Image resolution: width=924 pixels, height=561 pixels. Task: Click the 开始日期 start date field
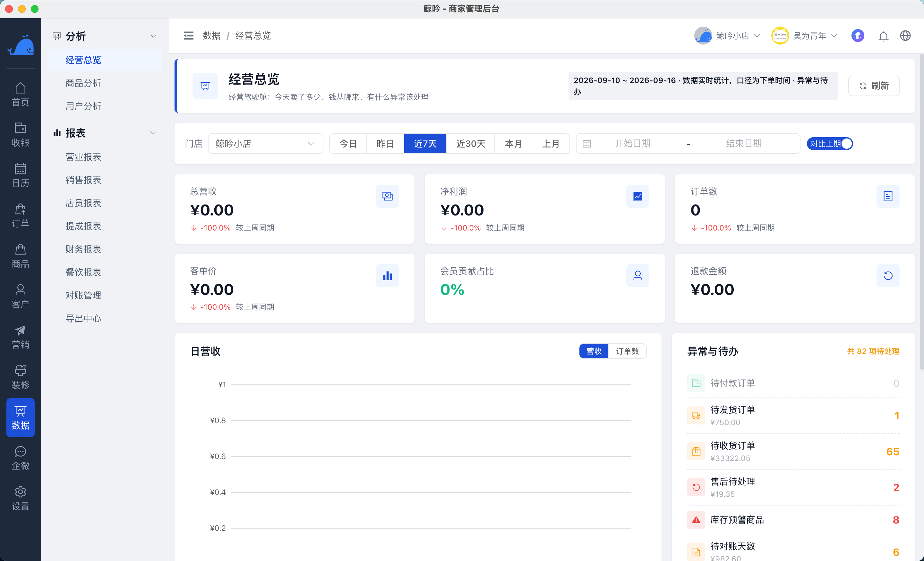click(632, 144)
